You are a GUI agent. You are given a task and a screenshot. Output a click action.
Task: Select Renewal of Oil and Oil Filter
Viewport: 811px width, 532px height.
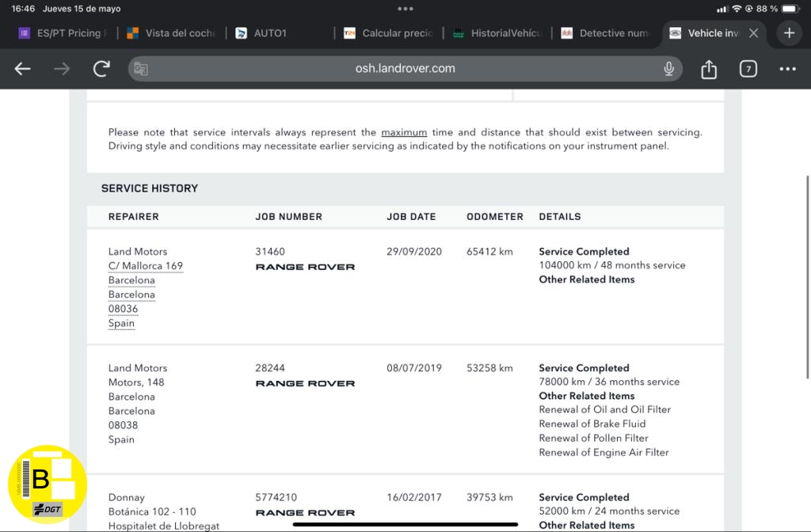[x=604, y=409]
